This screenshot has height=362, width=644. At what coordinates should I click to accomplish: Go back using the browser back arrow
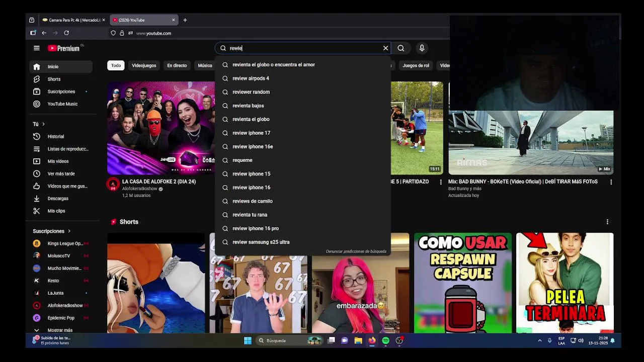tap(44, 33)
